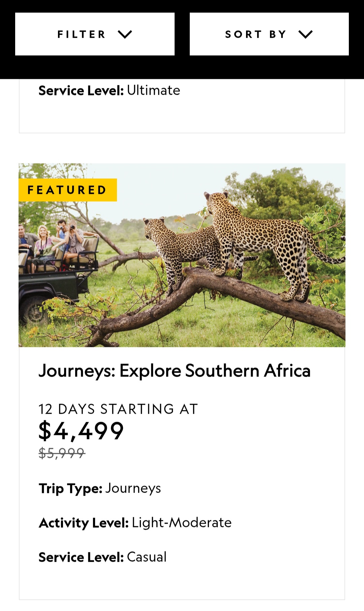Tap the crossed-out $5,999 original price
The height and width of the screenshot is (611, 364).
[x=62, y=453]
